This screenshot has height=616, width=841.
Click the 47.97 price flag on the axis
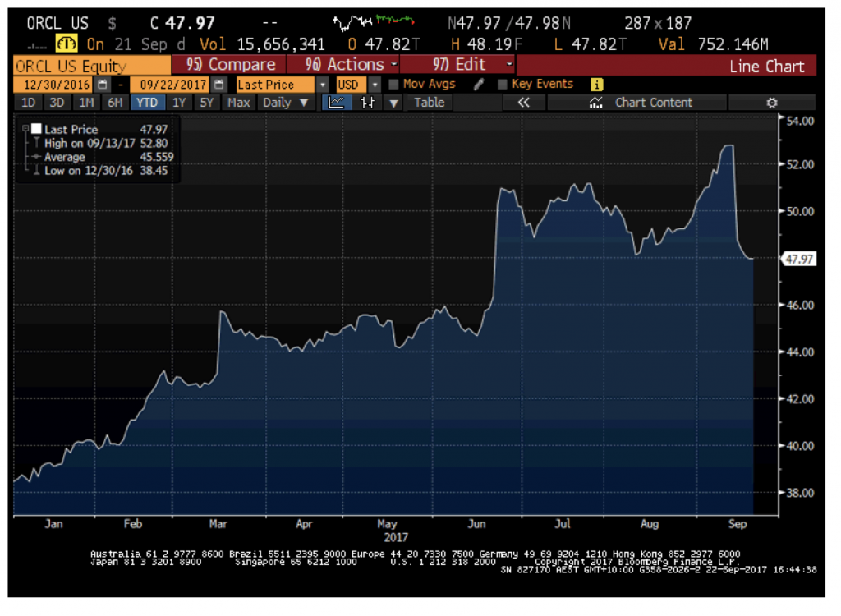[799, 260]
